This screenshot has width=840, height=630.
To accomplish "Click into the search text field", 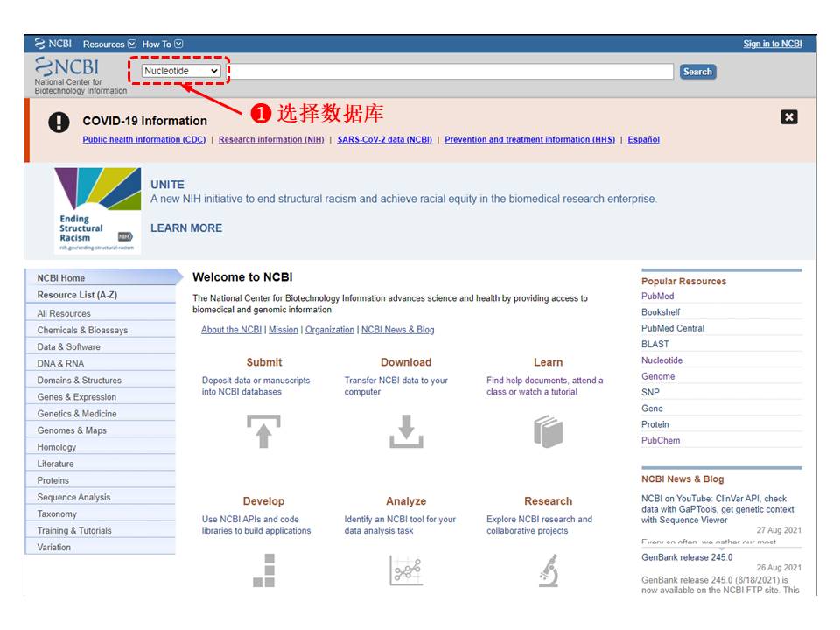I will coord(449,72).
